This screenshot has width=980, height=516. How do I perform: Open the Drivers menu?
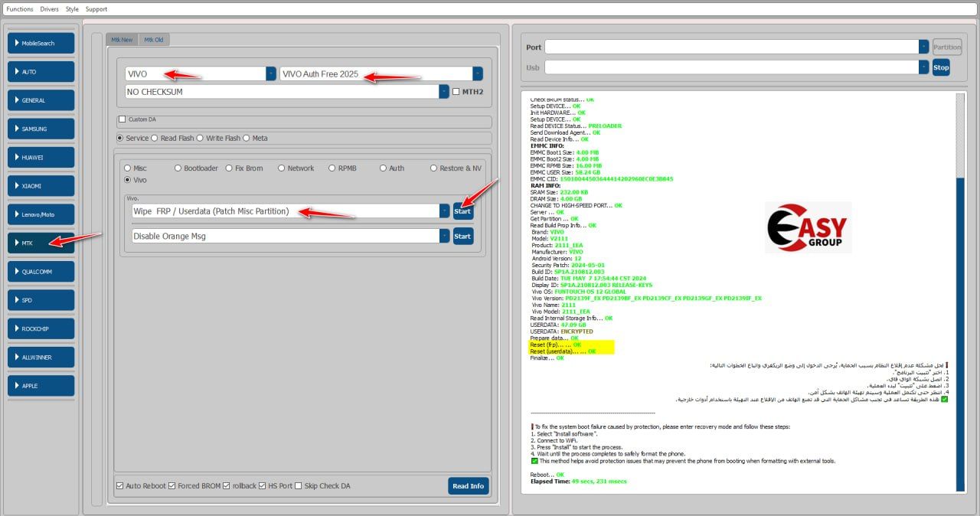(x=49, y=9)
